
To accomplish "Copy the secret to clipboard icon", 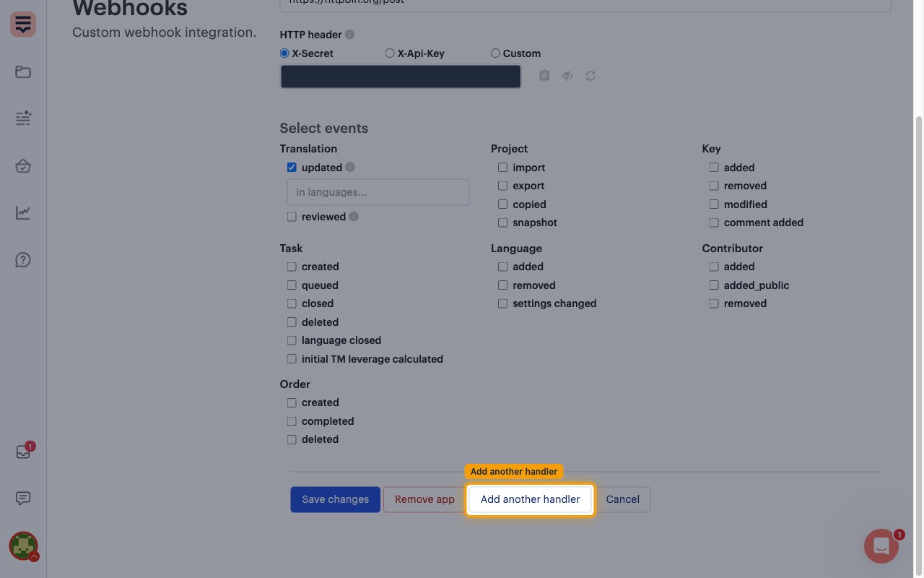I will pos(544,76).
